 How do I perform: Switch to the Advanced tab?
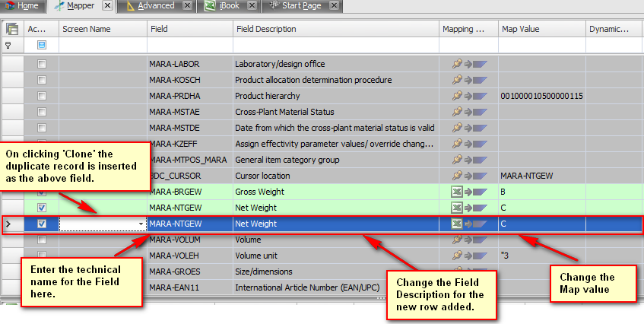click(154, 6)
